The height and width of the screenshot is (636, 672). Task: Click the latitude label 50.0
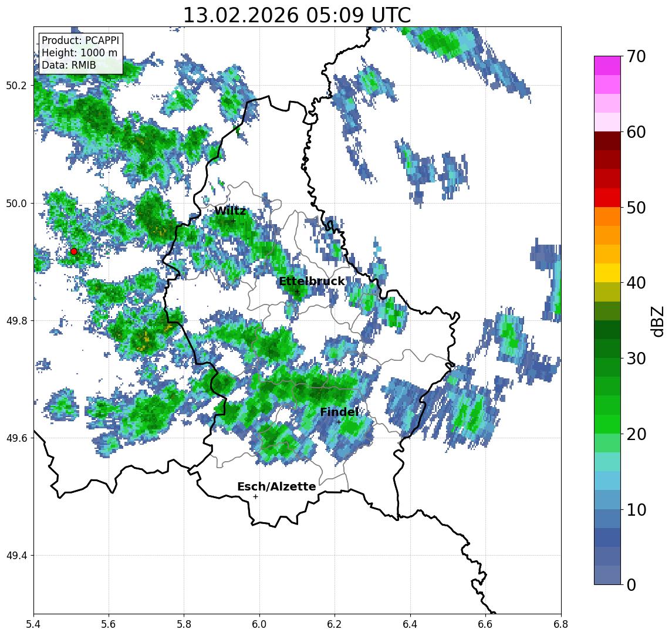pos(16,203)
